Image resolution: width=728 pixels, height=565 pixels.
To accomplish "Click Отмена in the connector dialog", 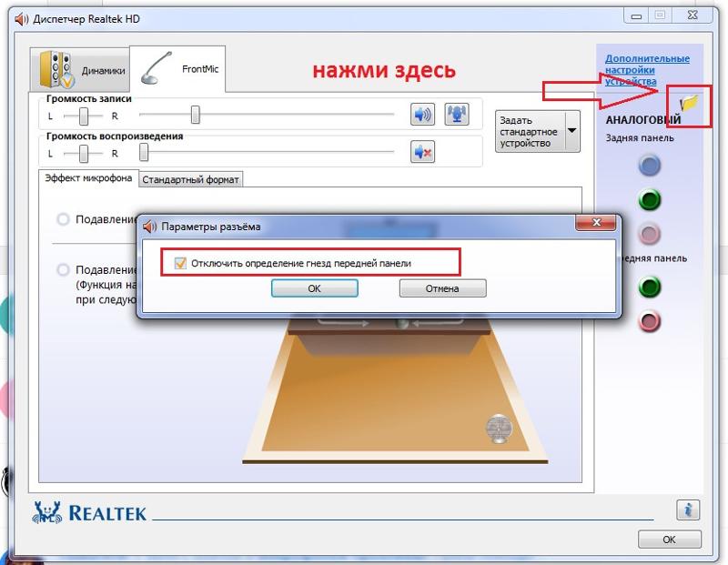I will (442, 288).
